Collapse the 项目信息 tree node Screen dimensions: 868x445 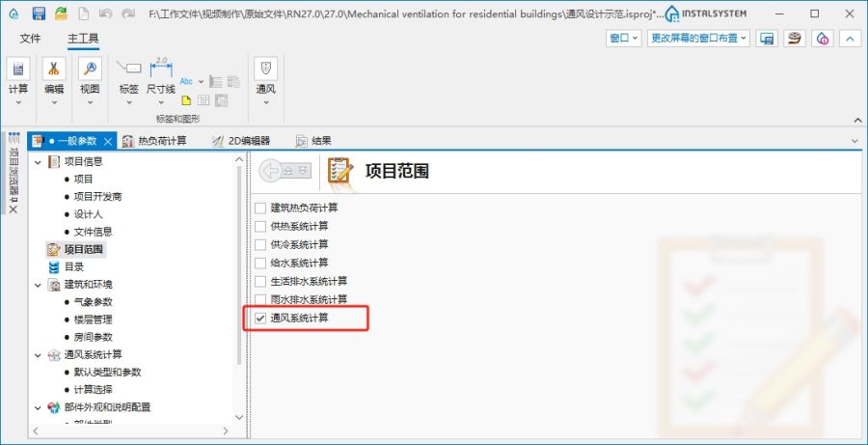(39, 161)
